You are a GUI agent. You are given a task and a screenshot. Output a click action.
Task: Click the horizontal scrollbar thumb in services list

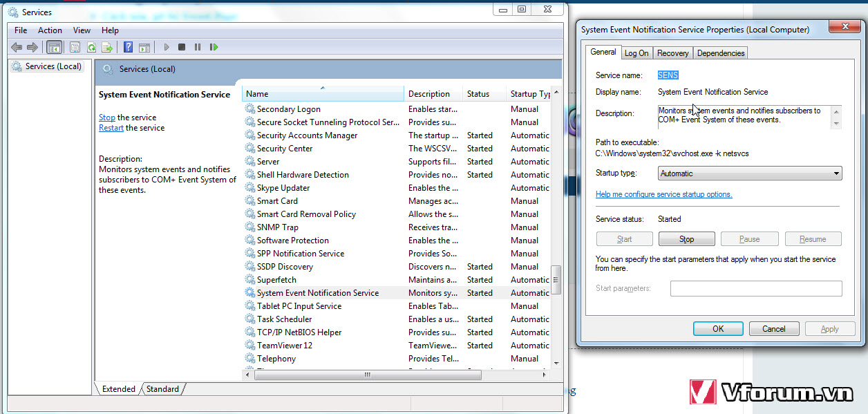click(368, 375)
